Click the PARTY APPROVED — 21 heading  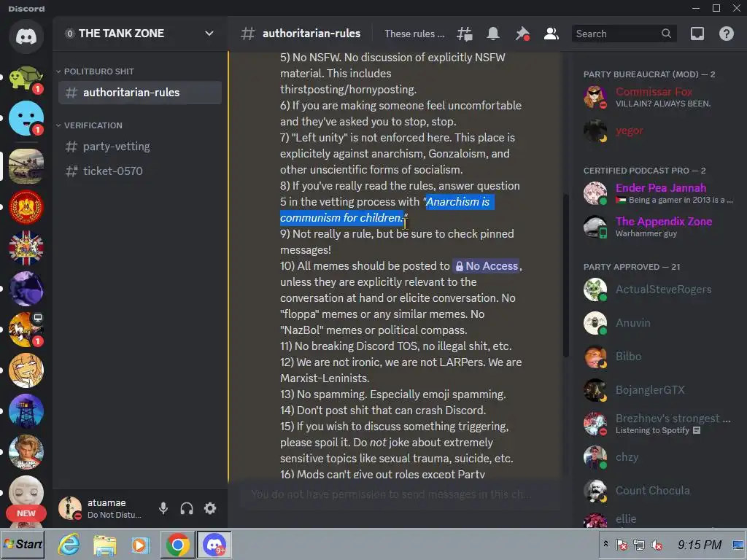pyautogui.click(x=631, y=267)
